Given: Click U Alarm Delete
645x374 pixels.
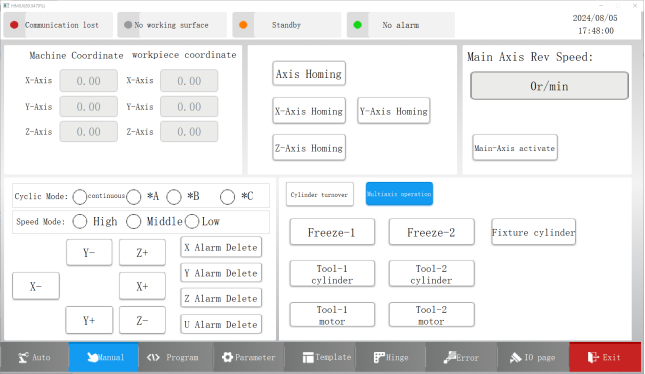Looking at the screenshot, I should (221, 324).
